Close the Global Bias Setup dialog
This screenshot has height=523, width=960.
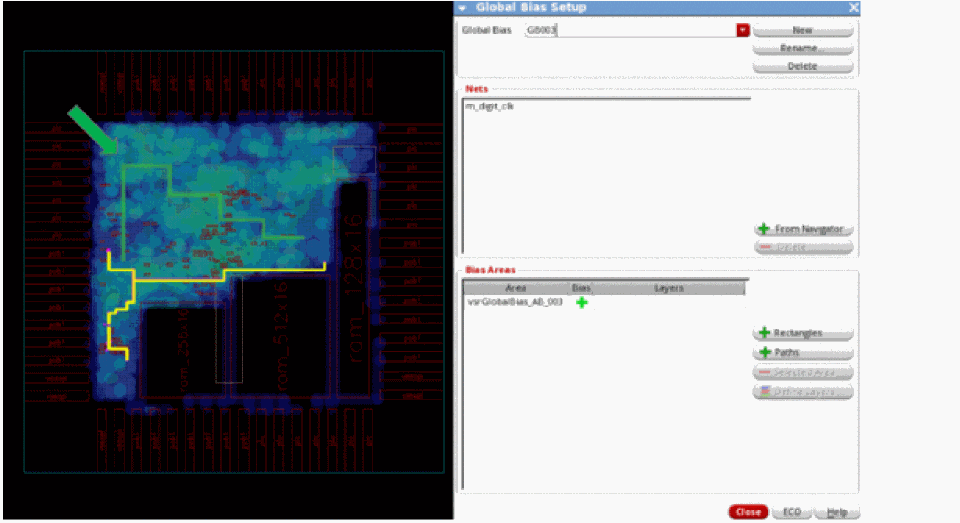tap(748, 511)
